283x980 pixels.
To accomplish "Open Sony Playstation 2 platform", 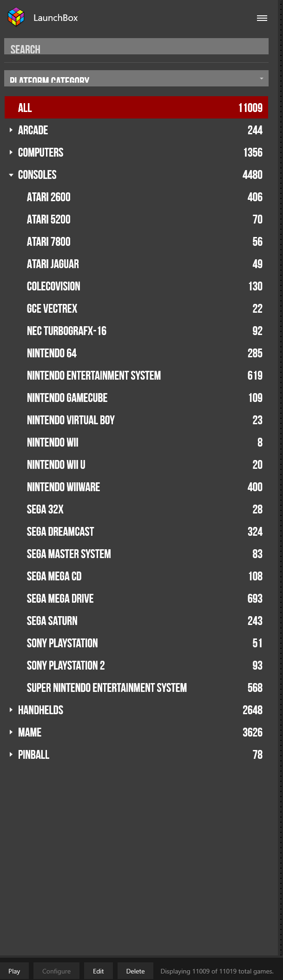I will (x=136, y=665).
